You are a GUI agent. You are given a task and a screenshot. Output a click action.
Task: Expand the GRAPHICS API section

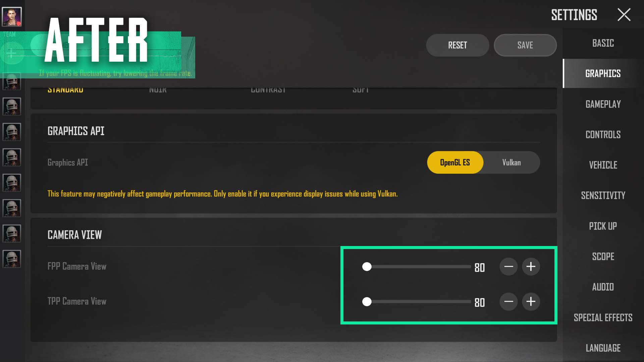point(76,131)
